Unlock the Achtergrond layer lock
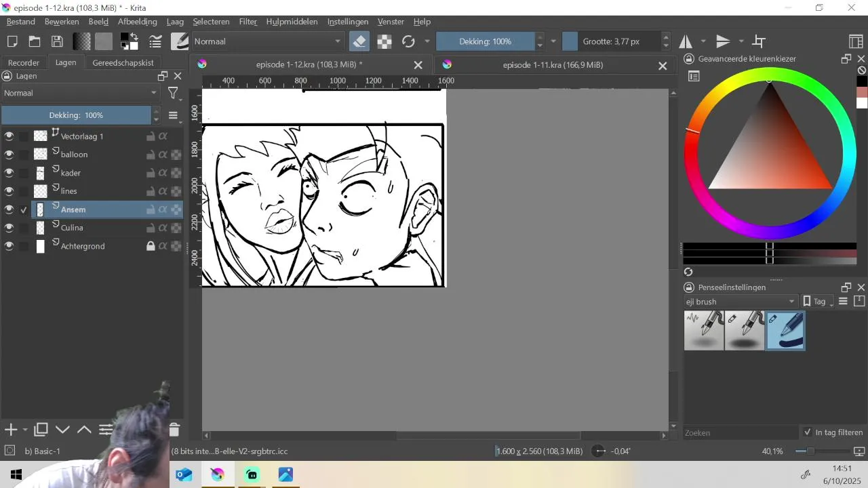This screenshot has width=868, height=488. 151,246
